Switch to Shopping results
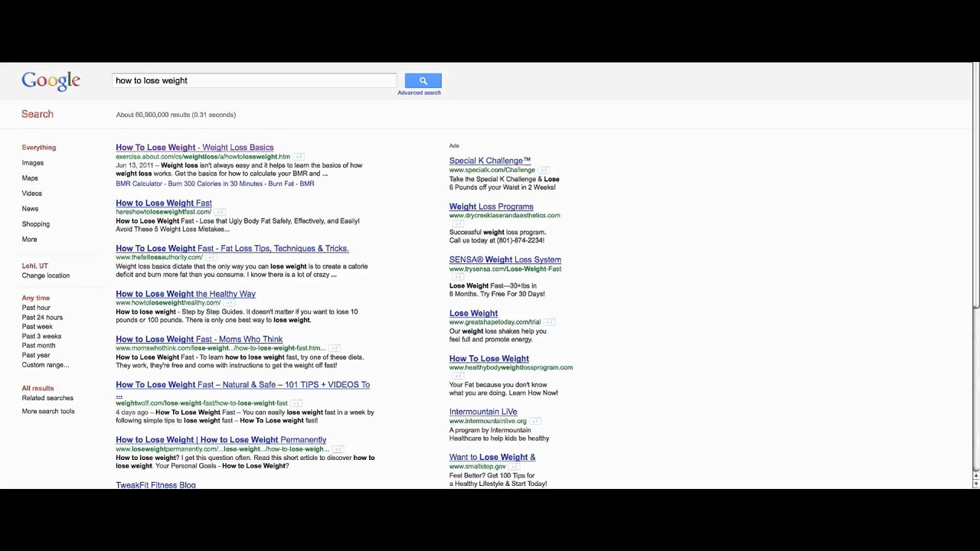 tap(36, 223)
